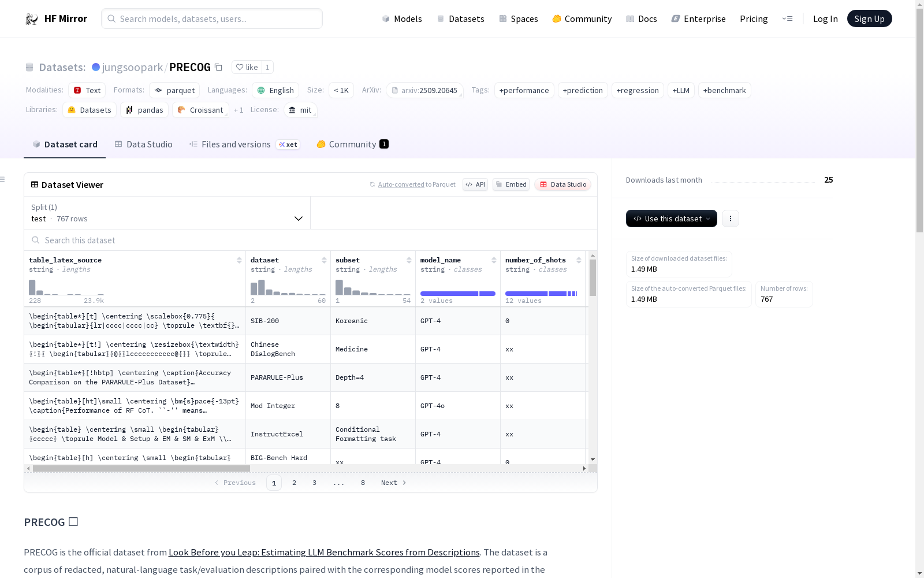
Task: Open the Dataset card tab
Action: 65,144
